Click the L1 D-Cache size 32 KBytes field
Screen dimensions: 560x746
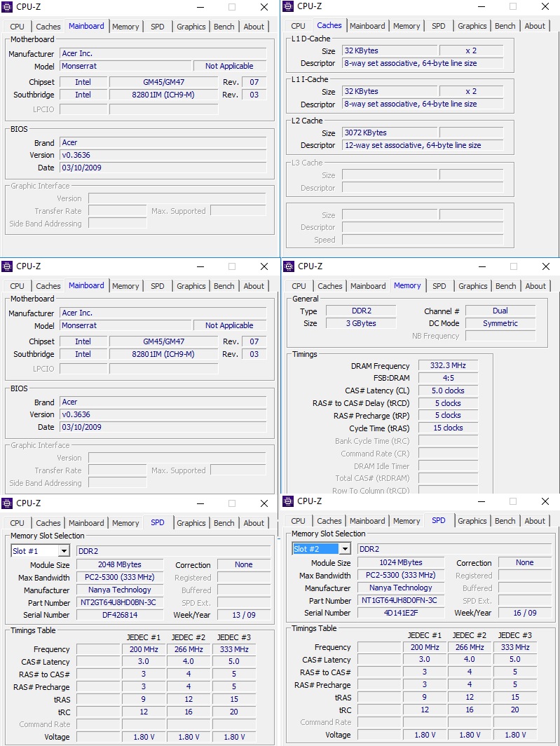click(x=390, y=50)
